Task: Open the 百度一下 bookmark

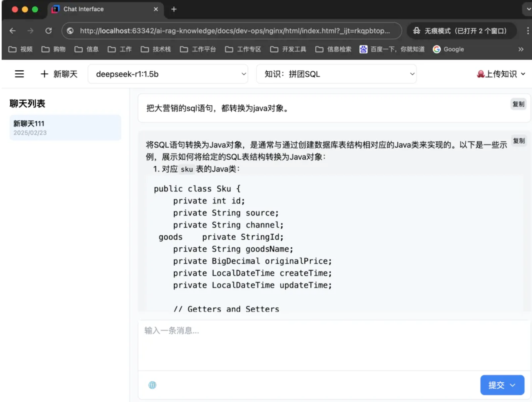Action: [392, 49]
